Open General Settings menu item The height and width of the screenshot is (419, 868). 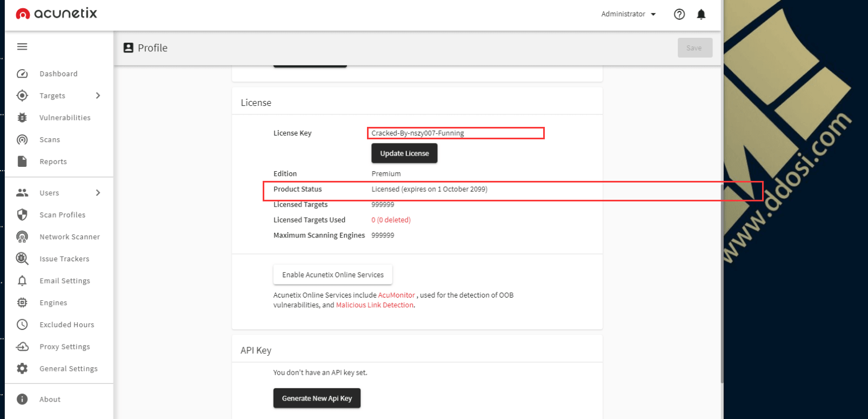click(69, 369)
